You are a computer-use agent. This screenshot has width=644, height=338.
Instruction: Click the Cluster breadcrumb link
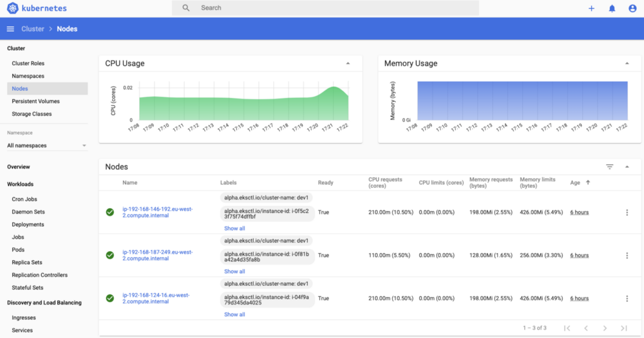pyautogui.click(x=33, y=29)
